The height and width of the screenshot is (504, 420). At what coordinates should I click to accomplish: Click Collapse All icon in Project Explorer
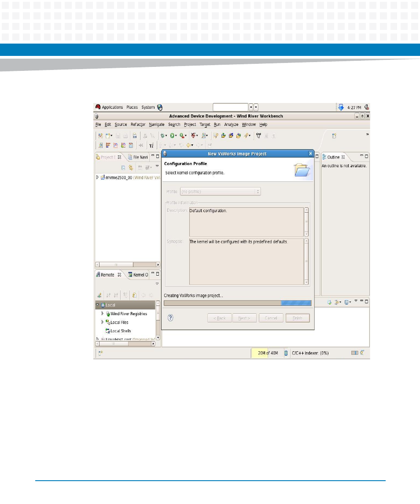point(123,167)
